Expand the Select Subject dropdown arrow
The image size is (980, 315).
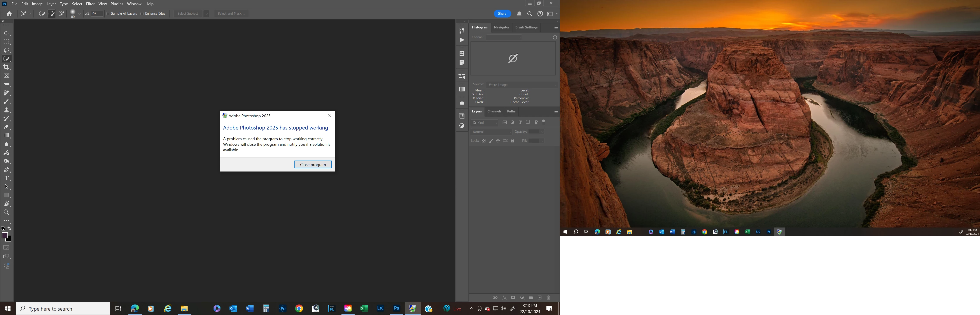point(206,14)
